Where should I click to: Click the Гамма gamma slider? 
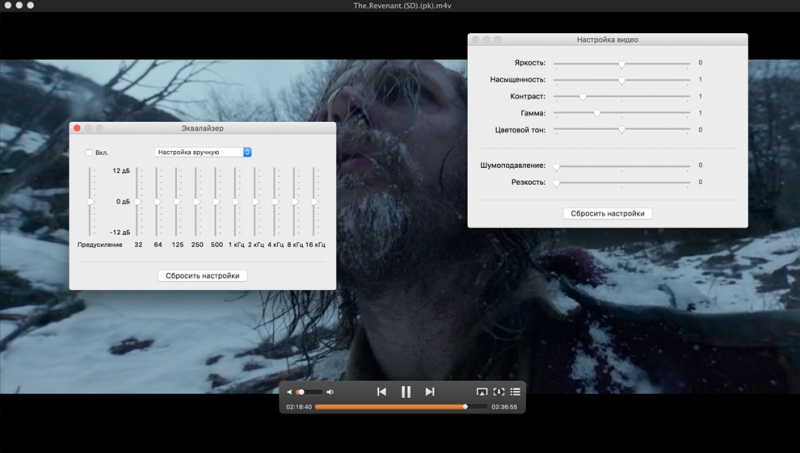click(x=621, y=113)
